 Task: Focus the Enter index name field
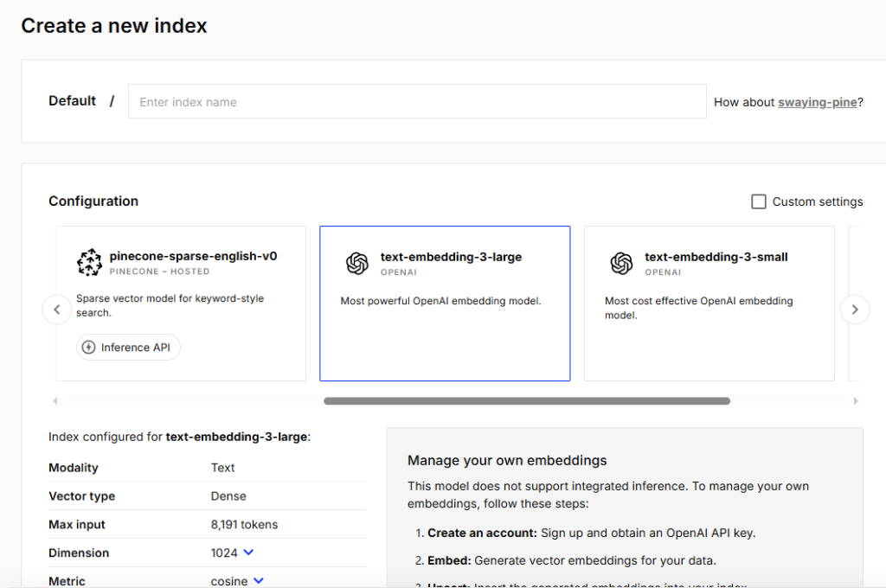tap(417, 102)
